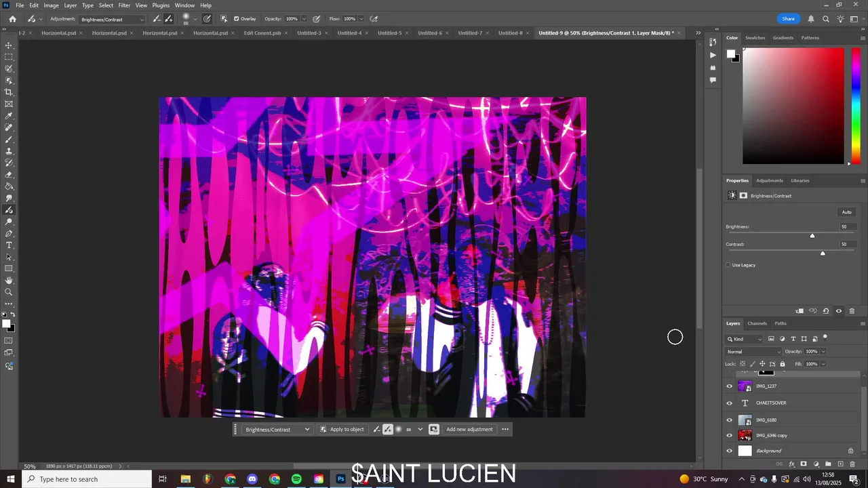Select the Eyedropper tool

coord(9,116)
